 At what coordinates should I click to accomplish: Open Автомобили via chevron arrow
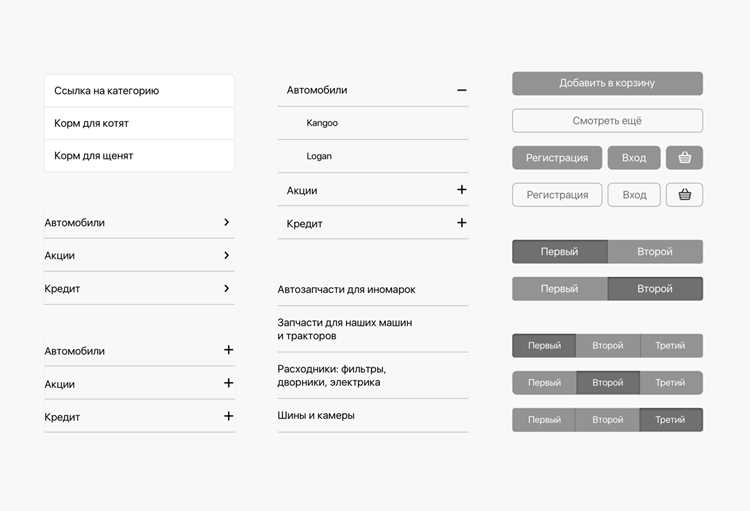coord(227,222)
